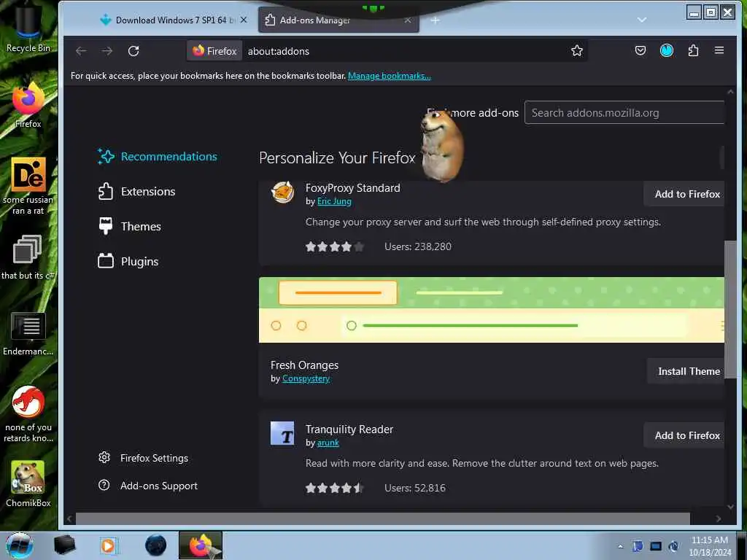Open the Extensions puzzle toolbar icon
The width and height of the screenshot is (747, 560).
coord(693,50)
